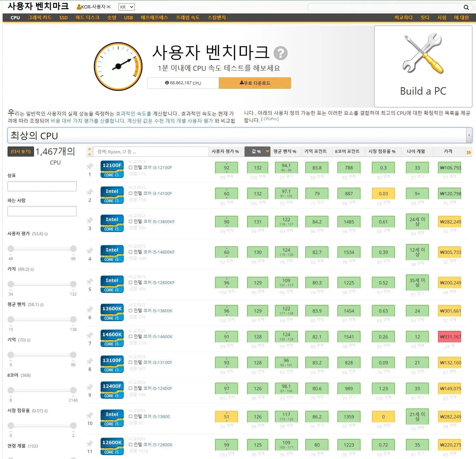Open the 효과적인 속도를 link
The height and width of the screenshot is (459, 476).
(x=134, y=114)
